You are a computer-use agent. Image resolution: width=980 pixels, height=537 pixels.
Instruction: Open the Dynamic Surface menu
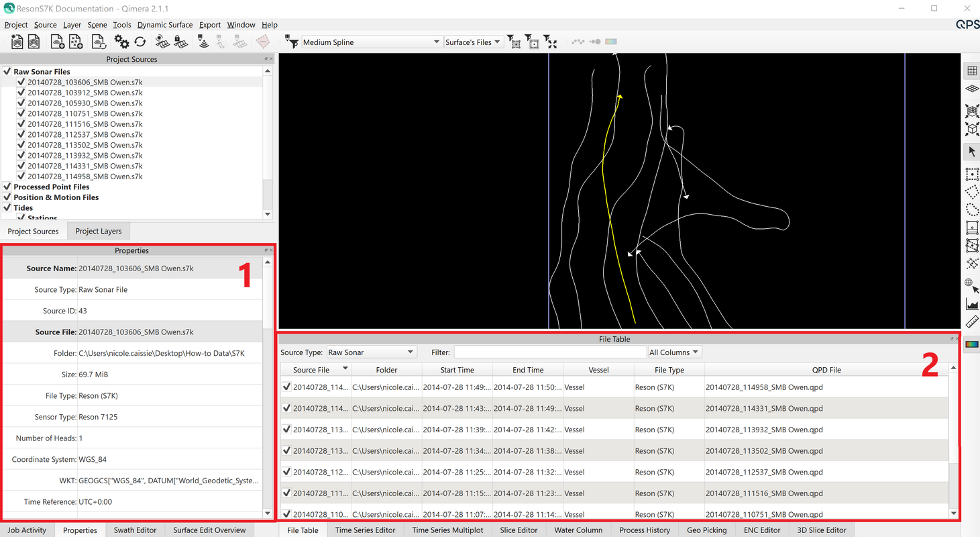point(165,25)
